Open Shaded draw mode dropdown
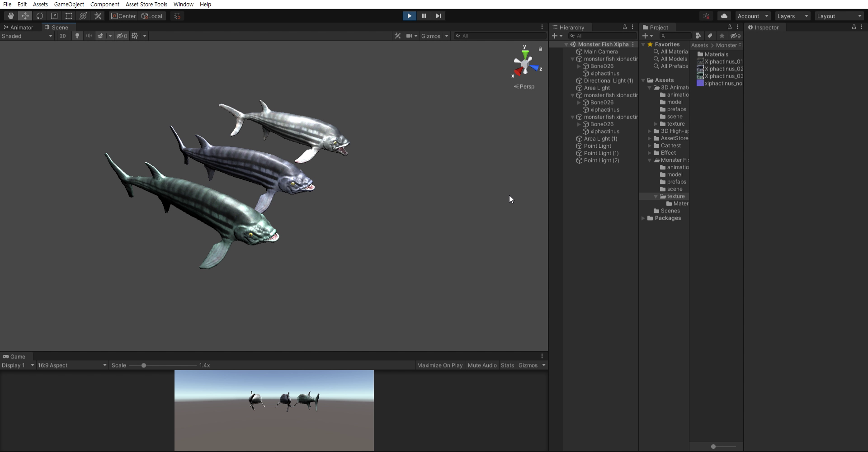 (x=27, y=36)
